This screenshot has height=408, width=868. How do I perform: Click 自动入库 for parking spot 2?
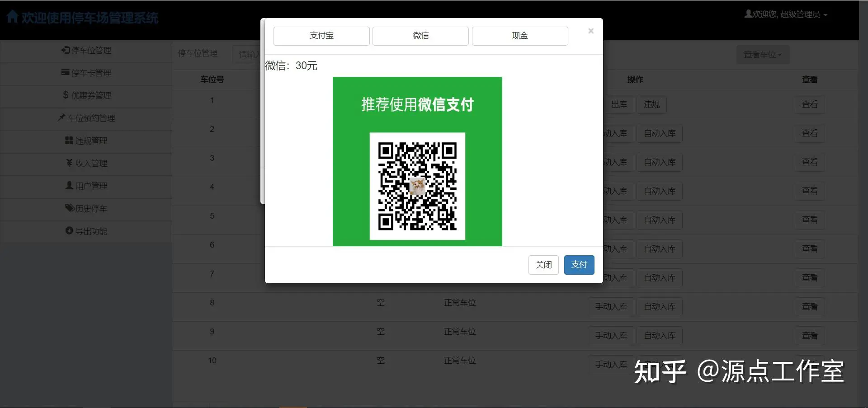click(660, 133)
